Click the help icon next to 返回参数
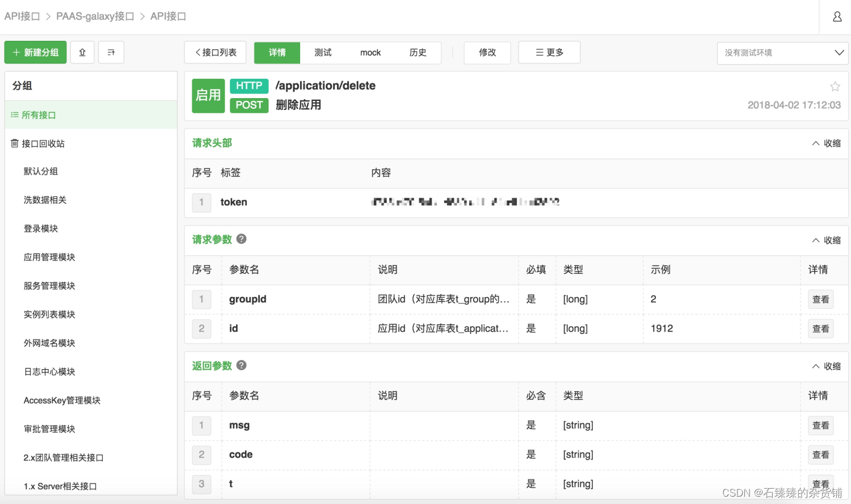 pos(241,365)
